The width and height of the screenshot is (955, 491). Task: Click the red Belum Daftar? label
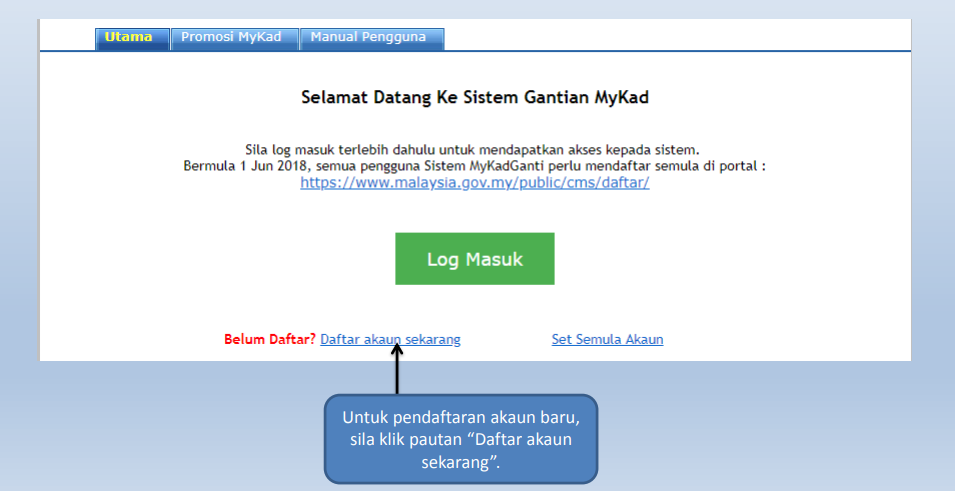(x=270, y=340)
